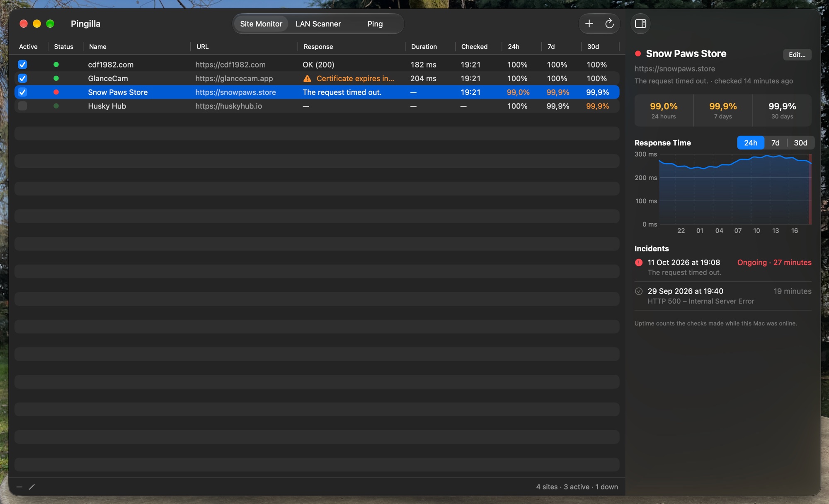Click red dot beside Snow Paws Store heading

638,53
